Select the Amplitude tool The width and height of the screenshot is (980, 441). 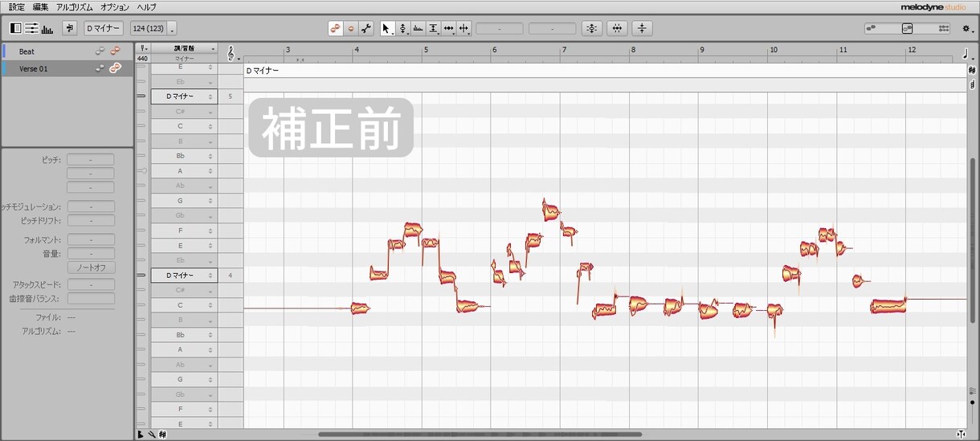coord(434,28)
